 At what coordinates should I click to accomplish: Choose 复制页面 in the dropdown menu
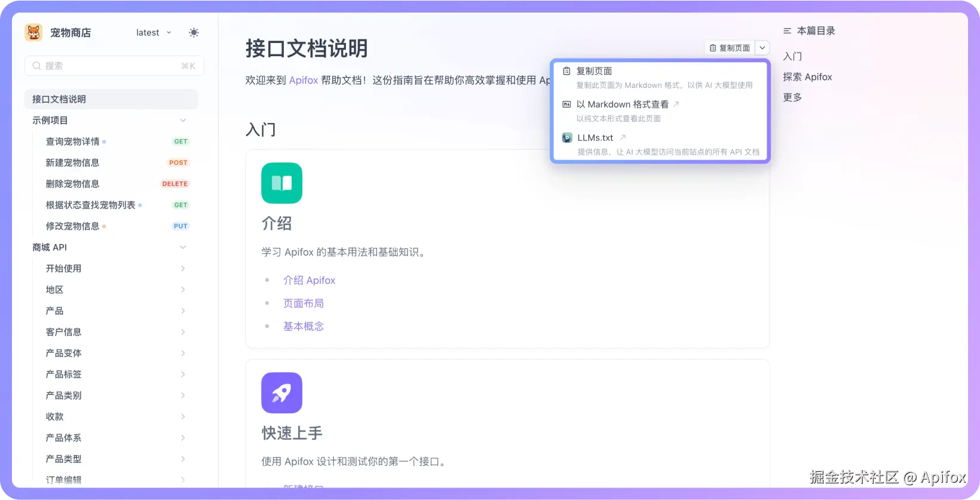pyautogui.click(x=660, y=78)
